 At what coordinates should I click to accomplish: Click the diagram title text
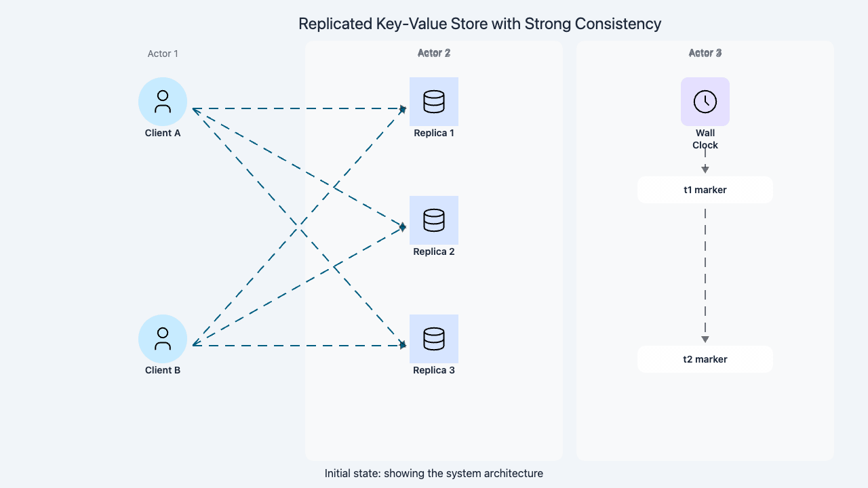[x=479, y=24]
